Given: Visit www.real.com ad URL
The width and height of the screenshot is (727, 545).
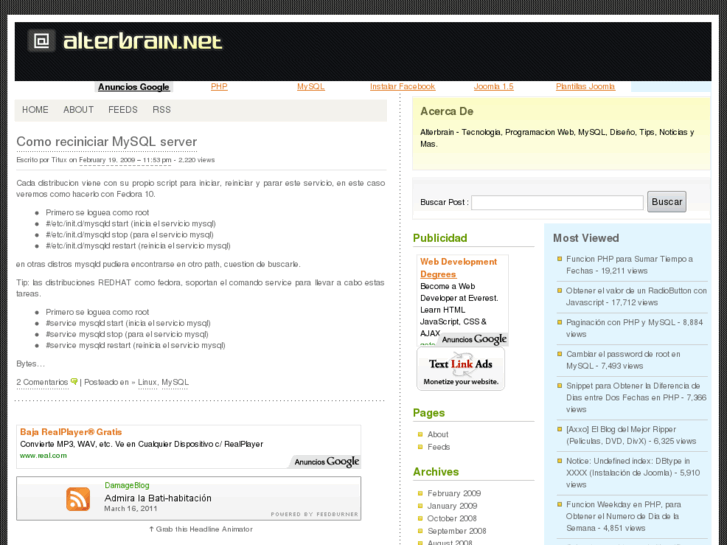Looking at the screenshot, I should click(43, 455).
